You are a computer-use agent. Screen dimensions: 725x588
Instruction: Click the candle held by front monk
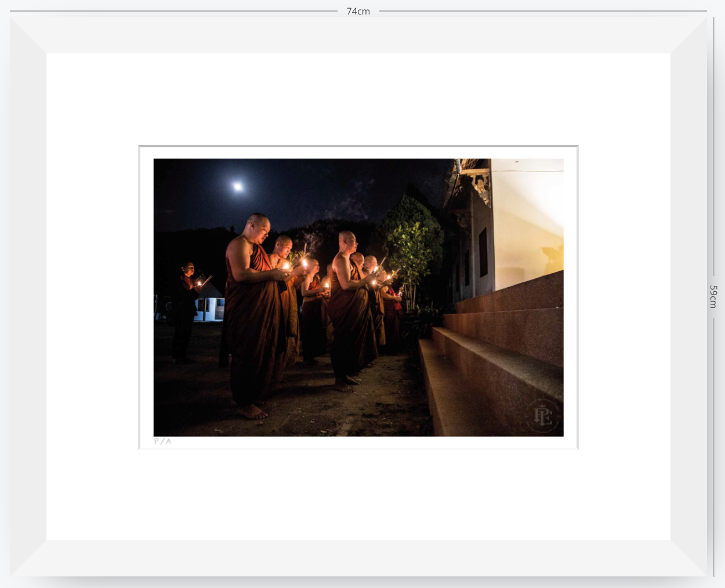coord(286,266)
